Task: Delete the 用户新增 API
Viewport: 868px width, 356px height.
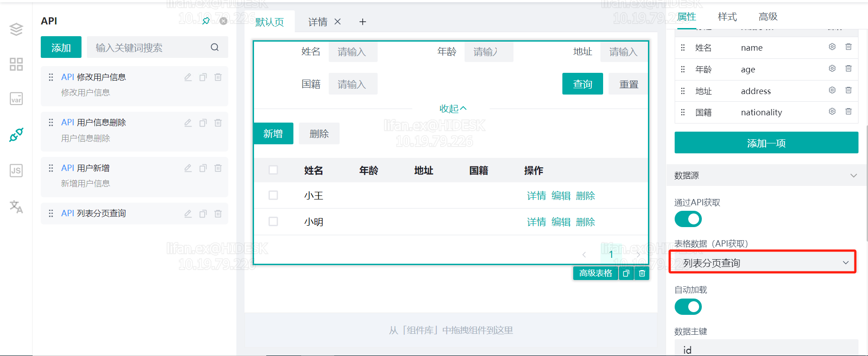Action: 218,168
